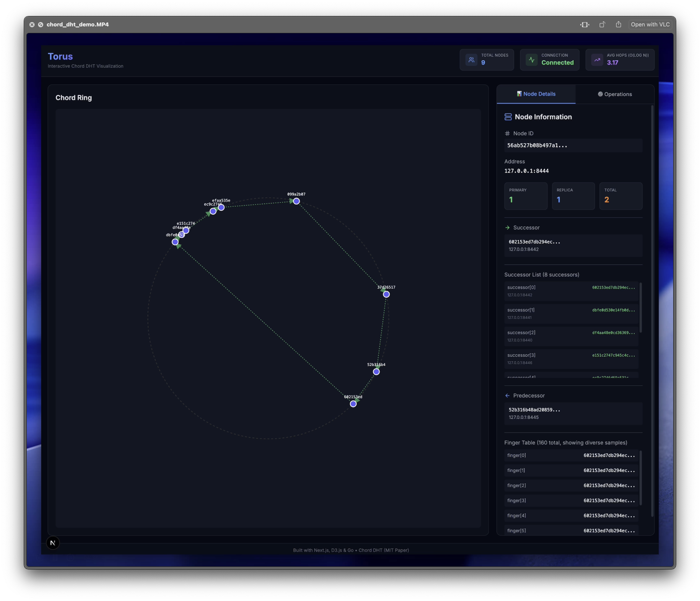Select the Node Details tab
The image size is (700, 601).
536,94
